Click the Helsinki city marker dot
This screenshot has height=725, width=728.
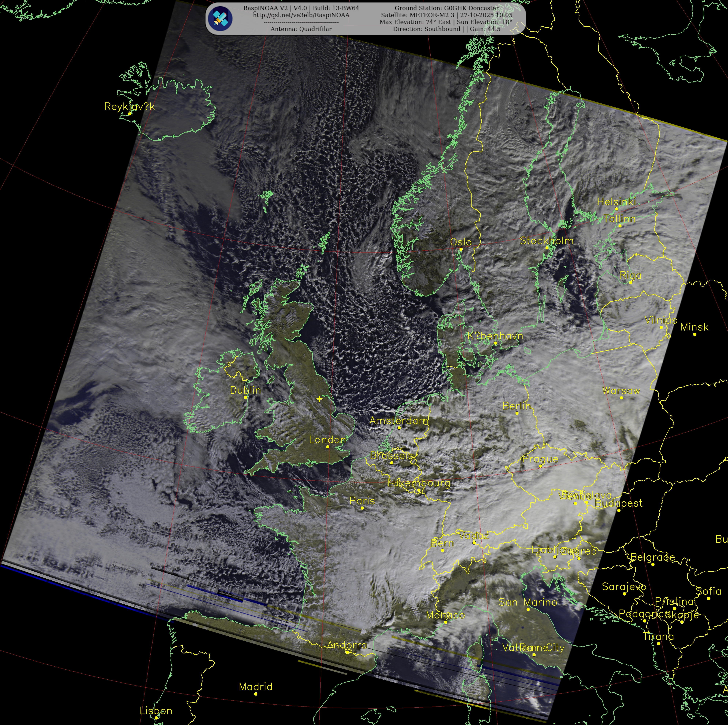tap(616, 208)
